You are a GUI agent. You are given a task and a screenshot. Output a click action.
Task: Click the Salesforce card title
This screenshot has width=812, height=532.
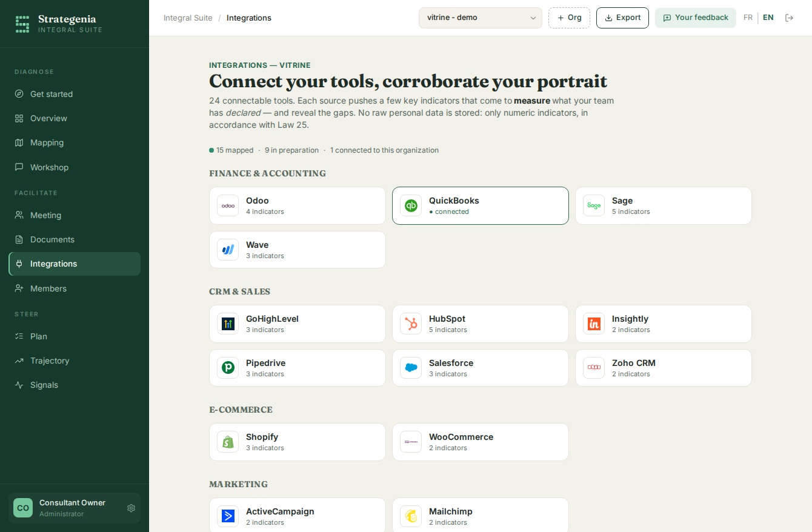[x=451, y=363]
